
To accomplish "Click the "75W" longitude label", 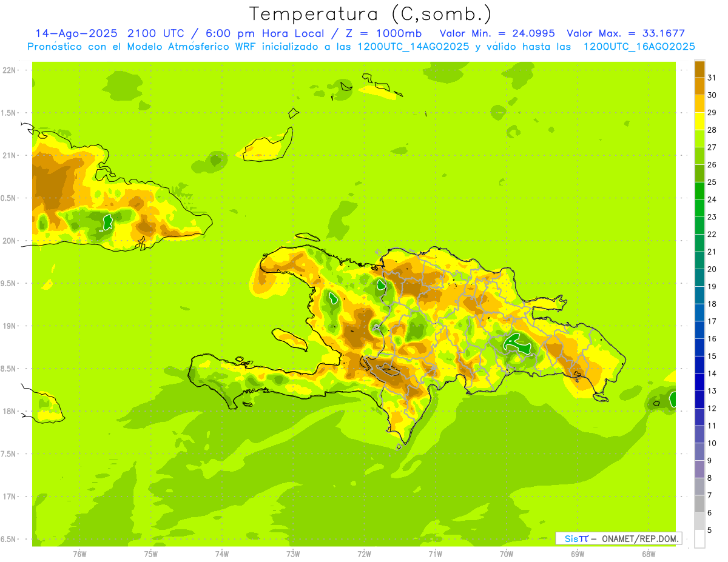I will 150,554.
